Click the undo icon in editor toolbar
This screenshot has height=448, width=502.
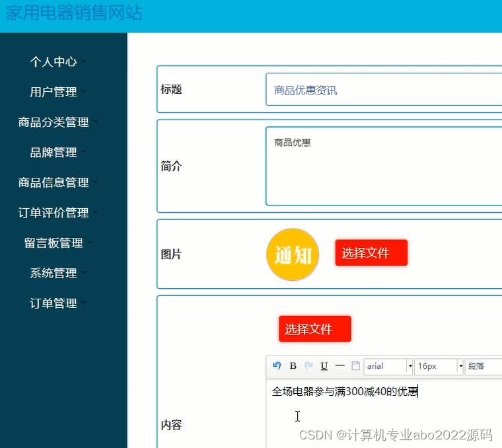(277, 365)
